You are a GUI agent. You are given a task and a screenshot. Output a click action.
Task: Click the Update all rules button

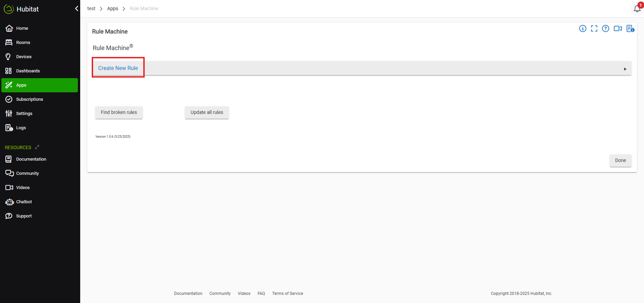point(207,112)
